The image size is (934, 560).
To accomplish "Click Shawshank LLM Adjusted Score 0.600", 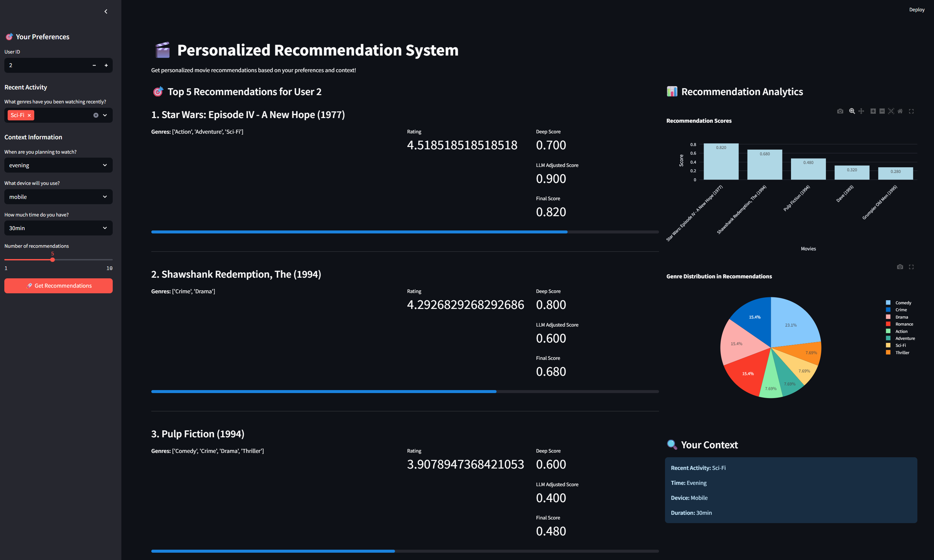I will [551, 338].
